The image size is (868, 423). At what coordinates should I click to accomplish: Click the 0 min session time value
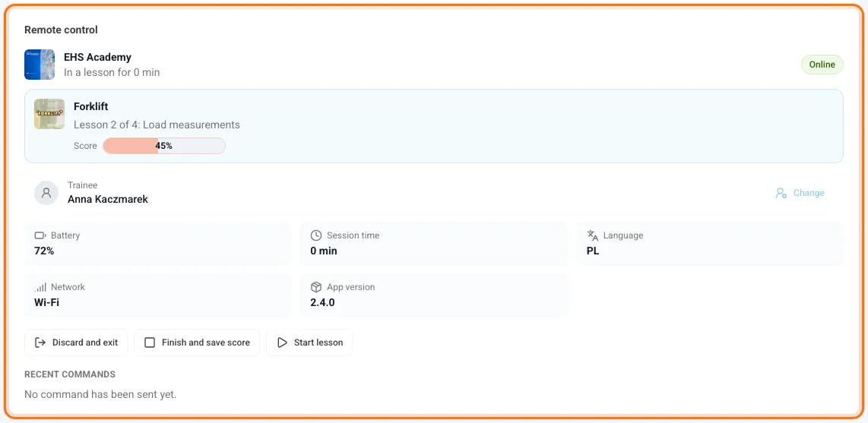point(324,251)
